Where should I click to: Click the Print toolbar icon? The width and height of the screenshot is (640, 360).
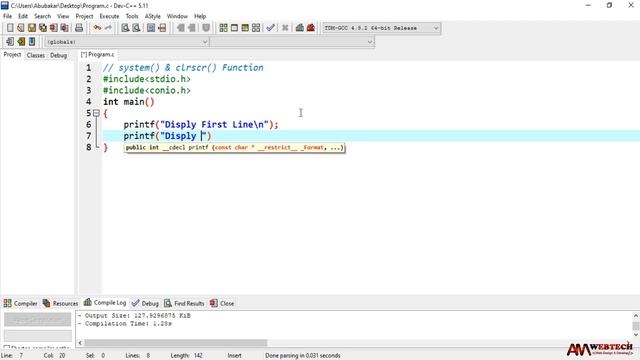point(79,28)
